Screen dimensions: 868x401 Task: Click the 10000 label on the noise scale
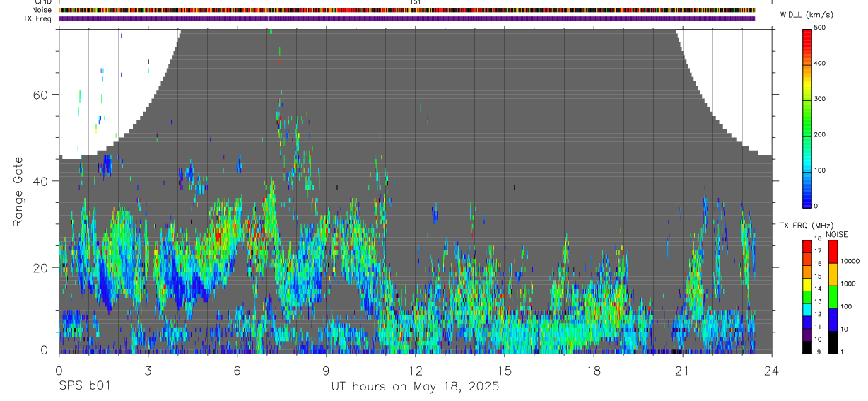click(x=851, y=261)
